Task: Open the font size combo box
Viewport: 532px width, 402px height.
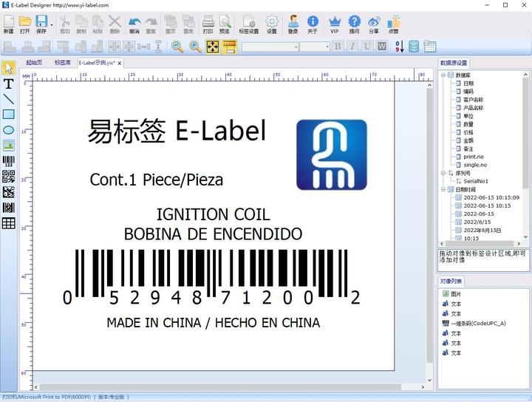Action: point(315,47)
